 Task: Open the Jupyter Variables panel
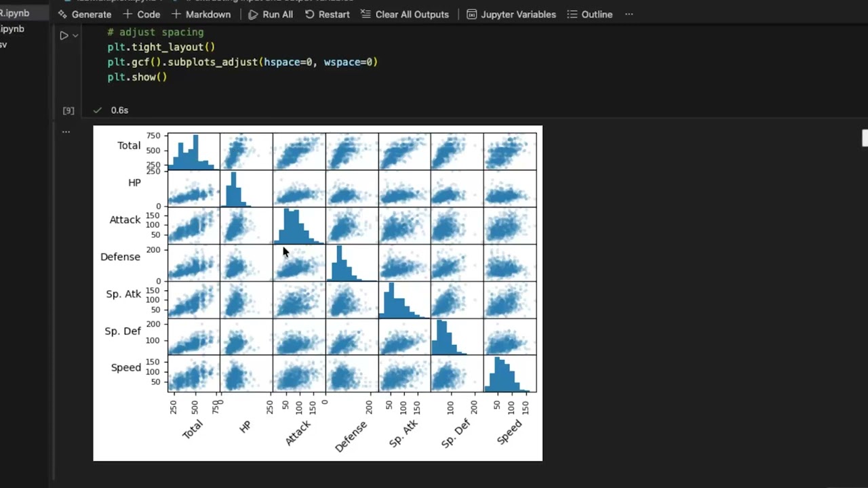511,14
